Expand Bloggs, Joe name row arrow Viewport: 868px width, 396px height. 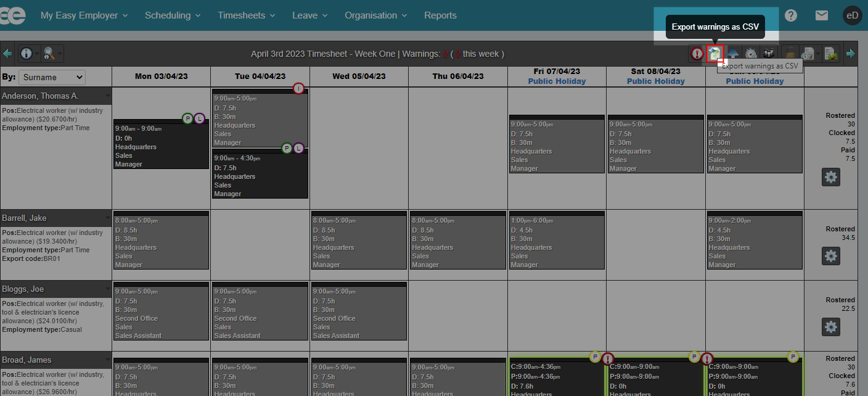107,289
